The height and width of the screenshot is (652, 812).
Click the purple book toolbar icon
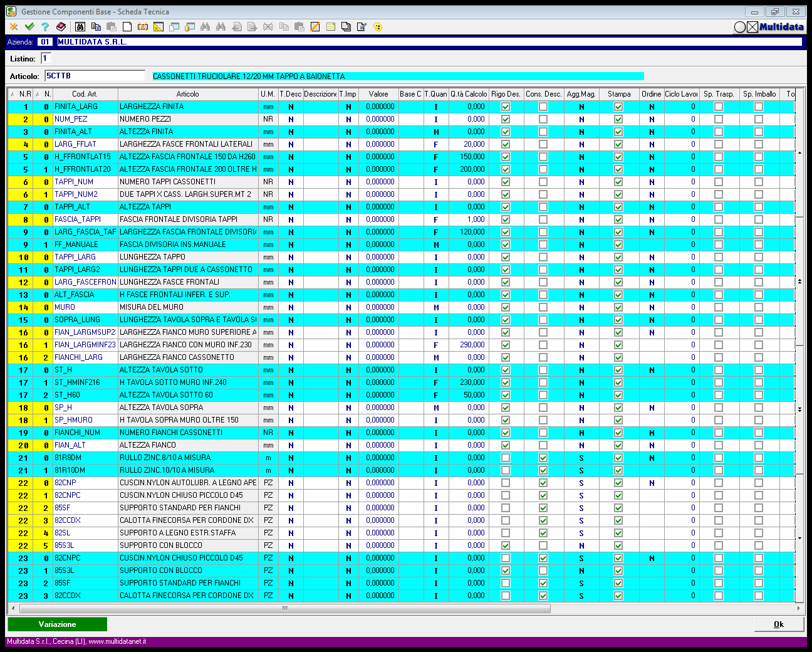point(61,26)
